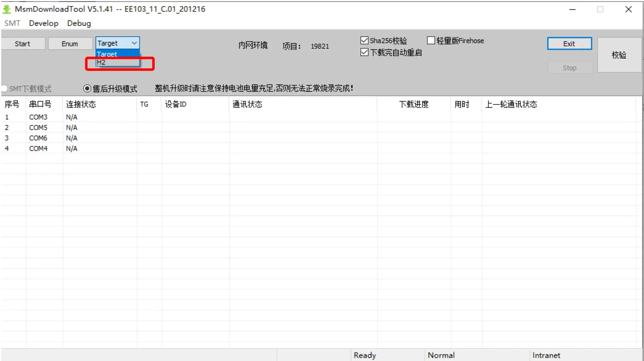Open the Develop menu
644x361 pixels.
pos(44,23)
